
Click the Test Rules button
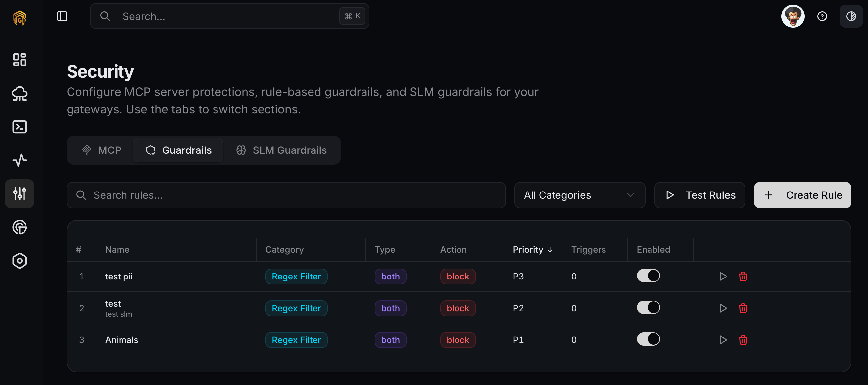pyautogui.click(x=699, y=195)
